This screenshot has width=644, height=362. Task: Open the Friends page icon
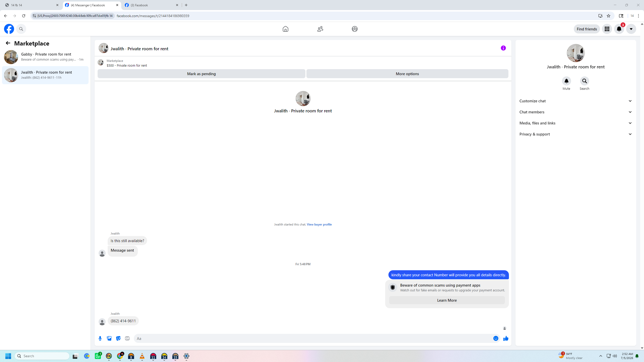(x=320, y=29)
